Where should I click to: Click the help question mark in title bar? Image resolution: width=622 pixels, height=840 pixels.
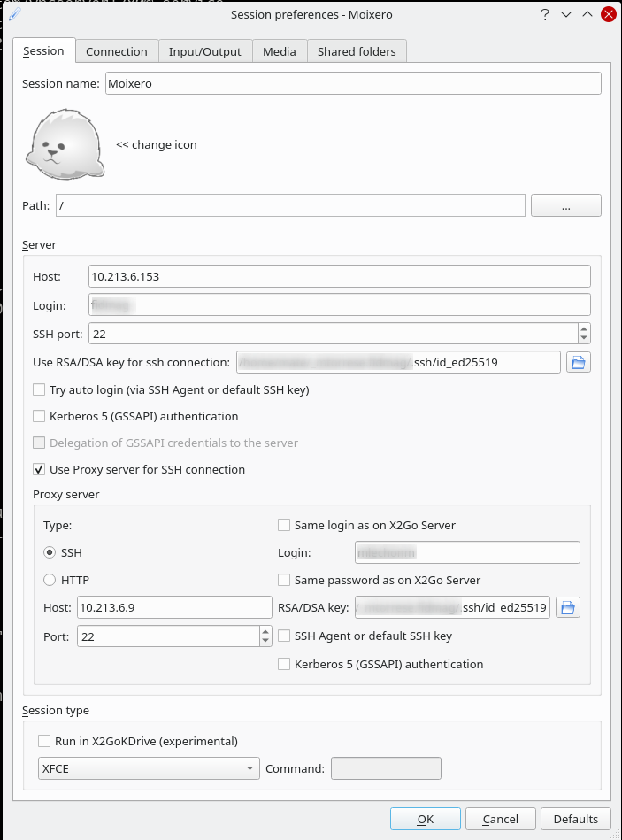[x=545, y=14]
